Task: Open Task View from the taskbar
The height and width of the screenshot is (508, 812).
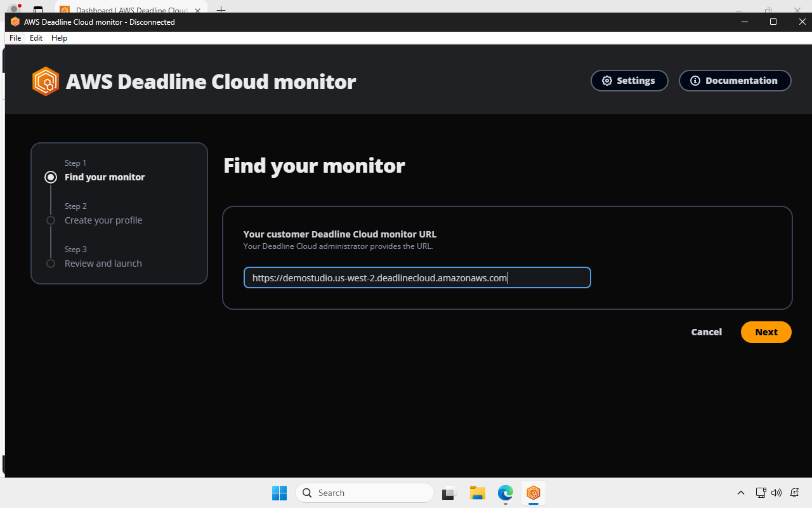Action: click(449, 493)
